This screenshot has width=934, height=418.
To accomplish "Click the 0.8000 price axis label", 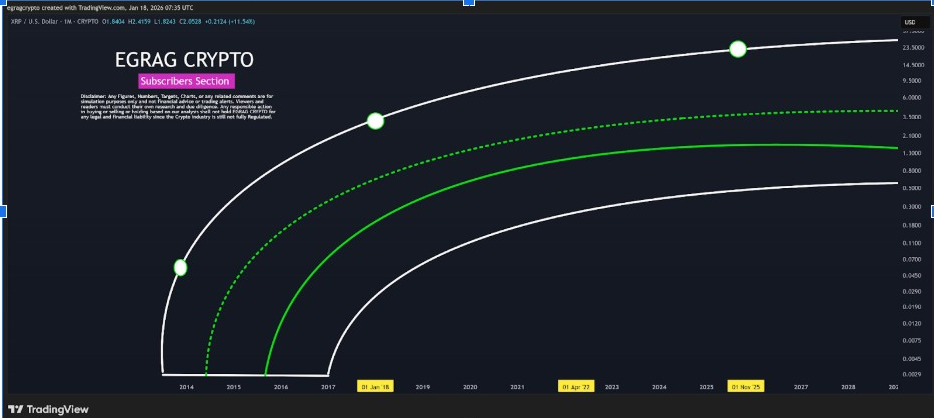I will coord(910,171).
